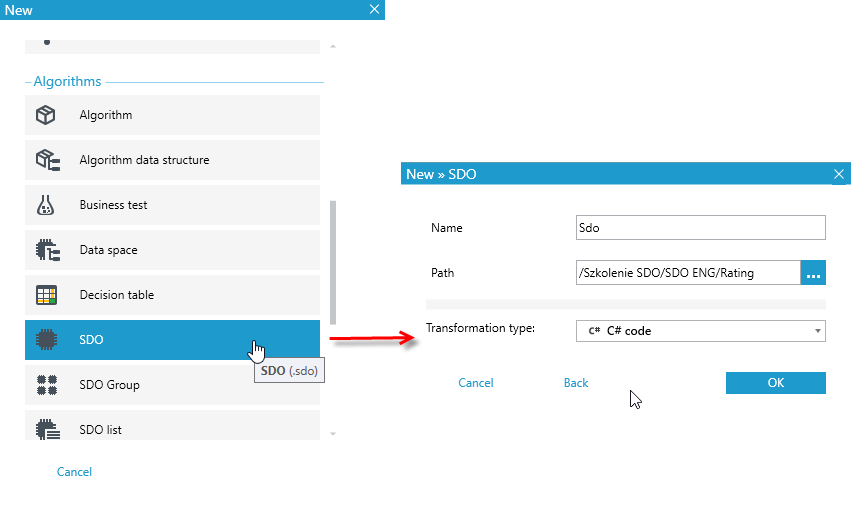Click scroll up arrow in New list
The image size is (855, 511).
pyautogui.click(x=333, y=46)
